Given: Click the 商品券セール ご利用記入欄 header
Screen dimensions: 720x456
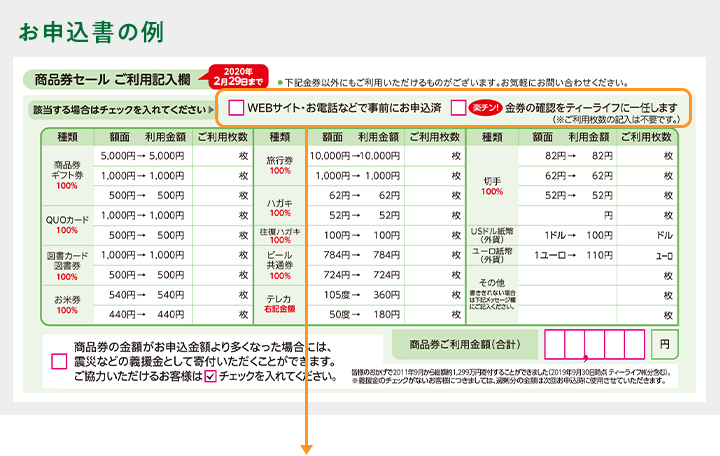Looking at the screenshot, I should pos(112,80).
